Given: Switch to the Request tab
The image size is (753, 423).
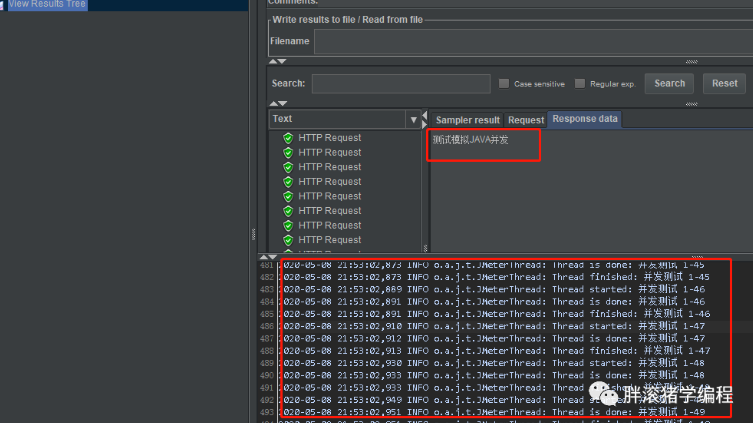Looking at the screenshot, I should point(526,120).
